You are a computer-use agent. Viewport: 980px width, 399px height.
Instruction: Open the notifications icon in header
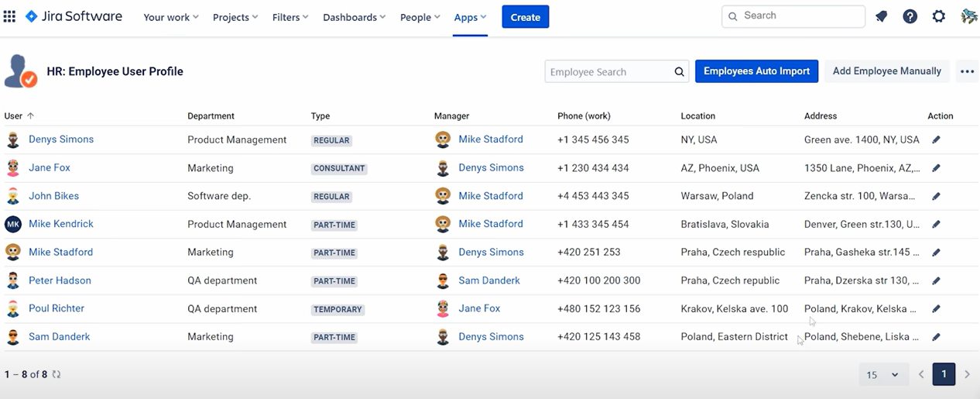click(881, 16)
